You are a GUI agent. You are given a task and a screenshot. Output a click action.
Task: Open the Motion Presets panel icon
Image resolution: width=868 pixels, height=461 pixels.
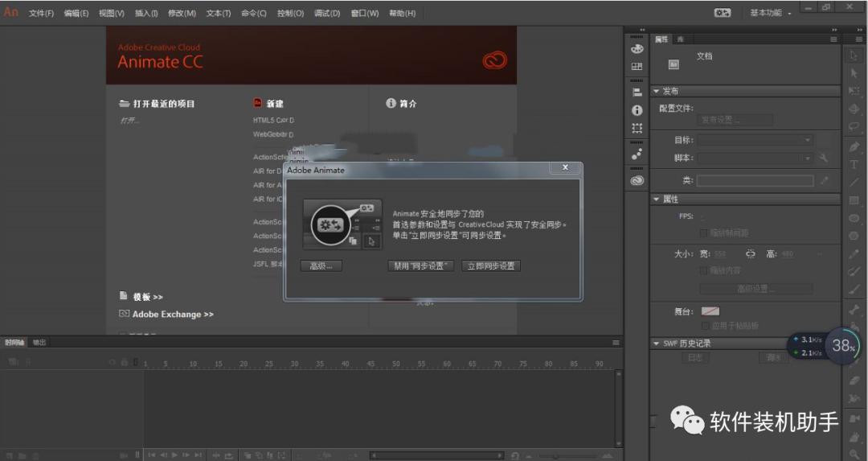click(637, 154)
